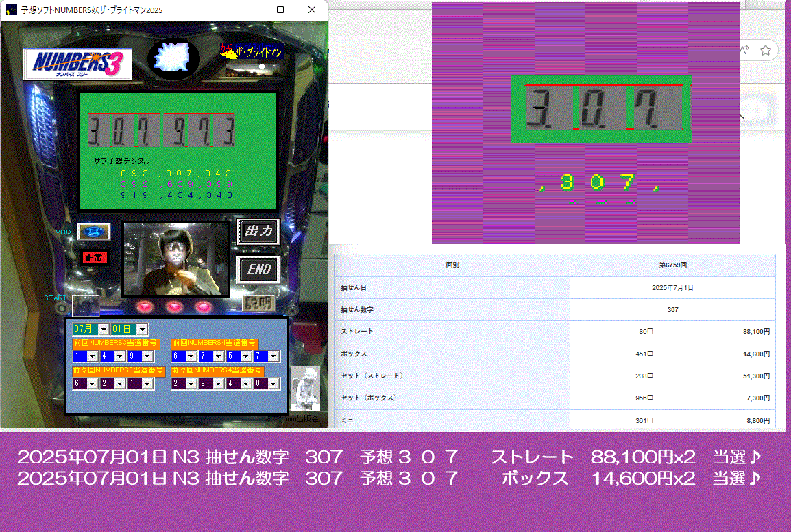Click the ストレート row label
This screenshot has height=532, width=791.
click(357, 332)
